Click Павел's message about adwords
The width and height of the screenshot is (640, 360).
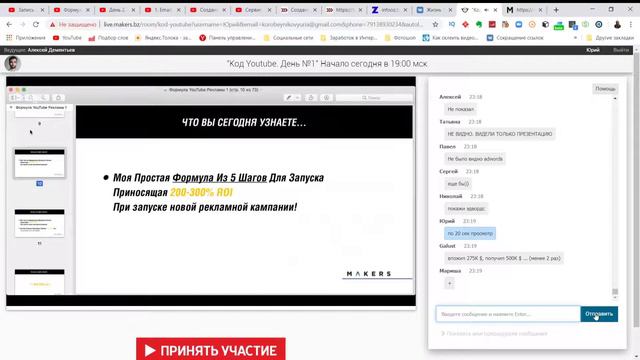[x=475, y=159]
